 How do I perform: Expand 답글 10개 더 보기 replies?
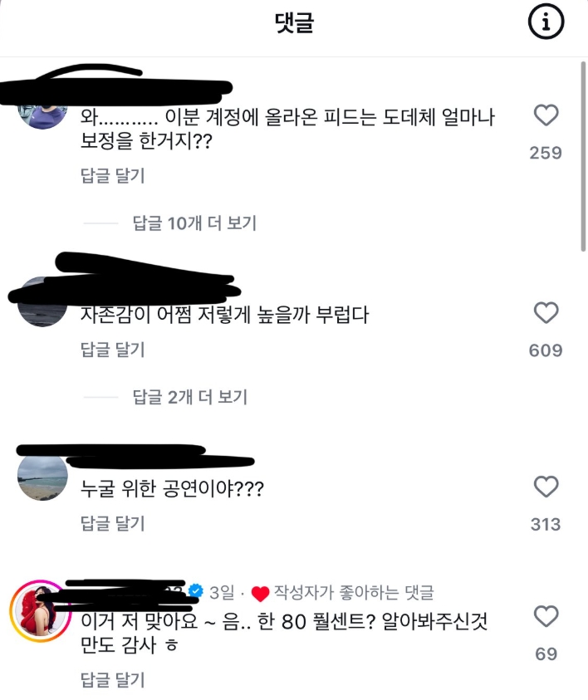194,223
